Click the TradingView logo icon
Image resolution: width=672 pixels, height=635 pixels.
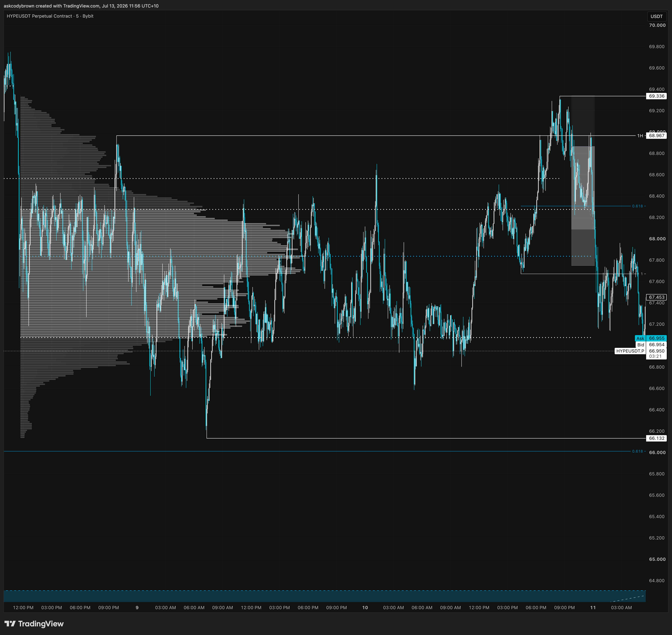point(10,624)
